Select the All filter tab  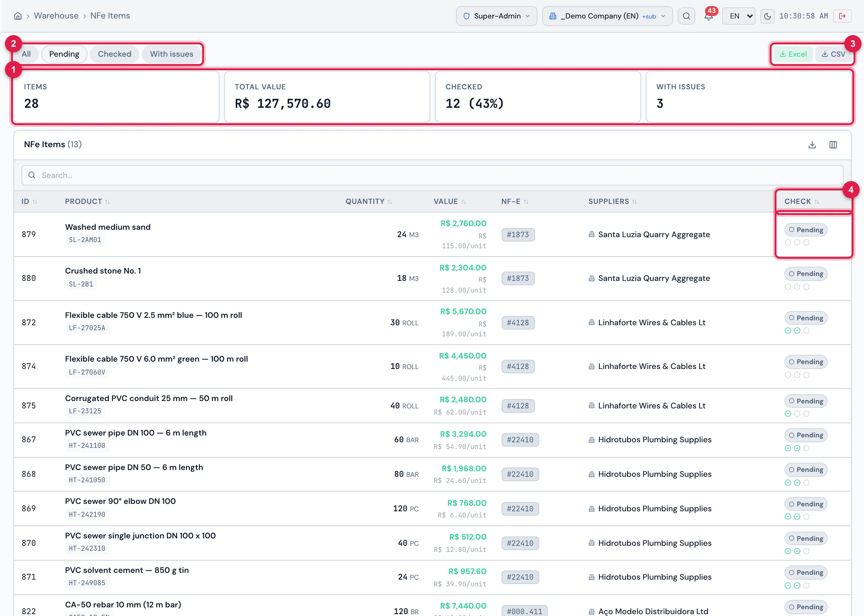(26, 54)
